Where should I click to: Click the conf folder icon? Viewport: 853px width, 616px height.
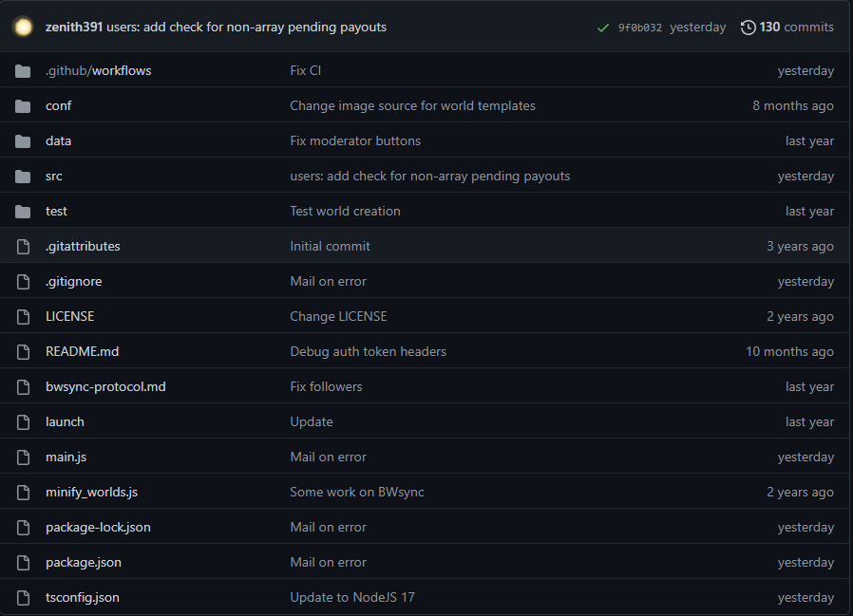24,105
